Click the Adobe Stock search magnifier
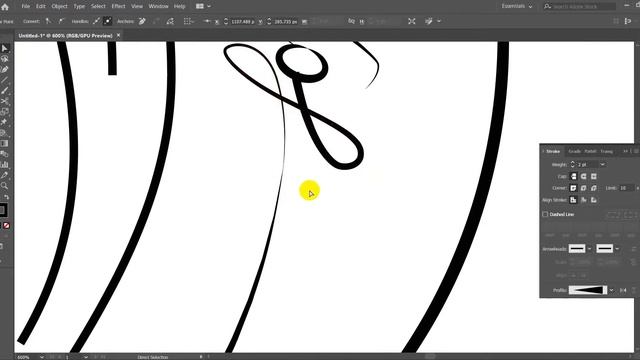The height and width of the screenshot is (360, 640). coord(548,7)
